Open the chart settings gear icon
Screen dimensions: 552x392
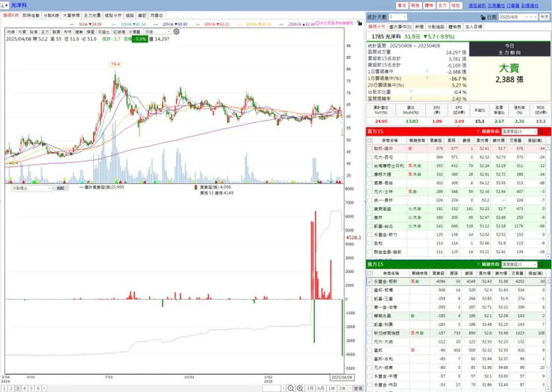[176, 31]
